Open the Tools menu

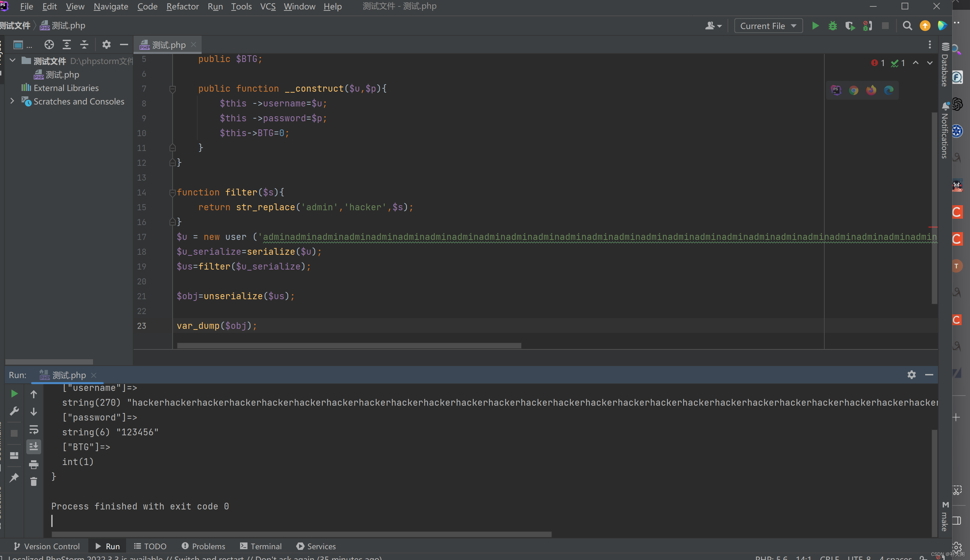(241, 6)
